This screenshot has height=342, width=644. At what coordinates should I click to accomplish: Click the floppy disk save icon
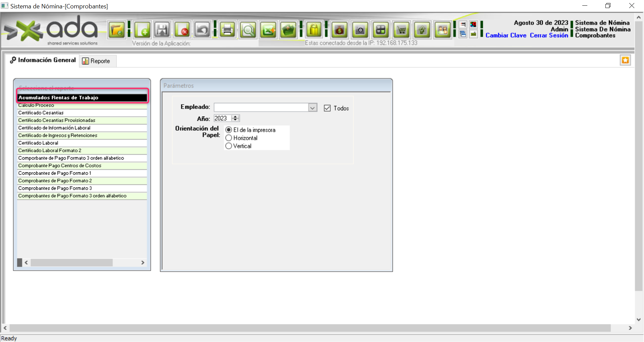tap(162, 30)
